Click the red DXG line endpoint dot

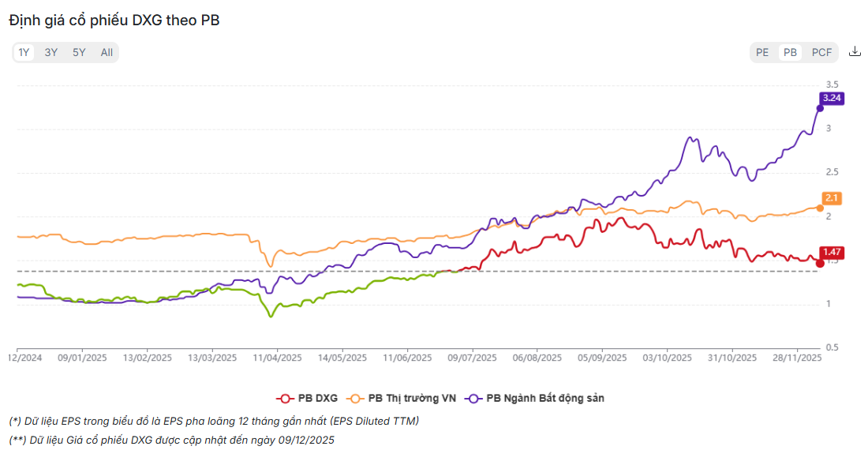[x=820, y=263]
